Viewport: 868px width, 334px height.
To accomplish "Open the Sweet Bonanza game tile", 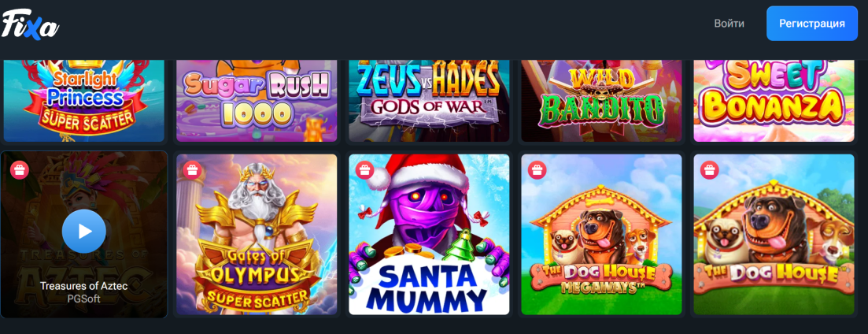I will tap(774, 100).
